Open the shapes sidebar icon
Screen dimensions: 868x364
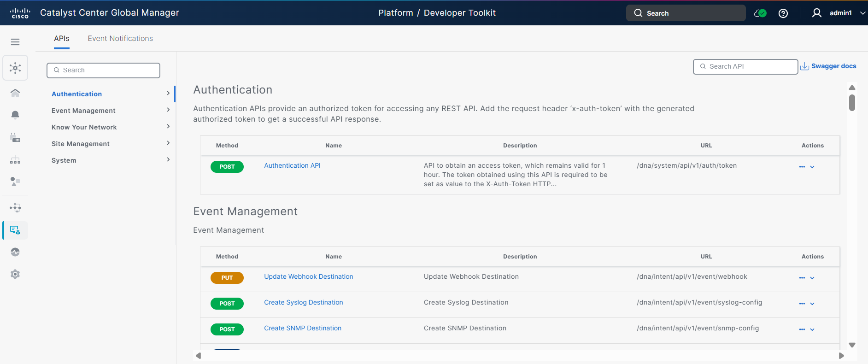[x=15, y=182]
